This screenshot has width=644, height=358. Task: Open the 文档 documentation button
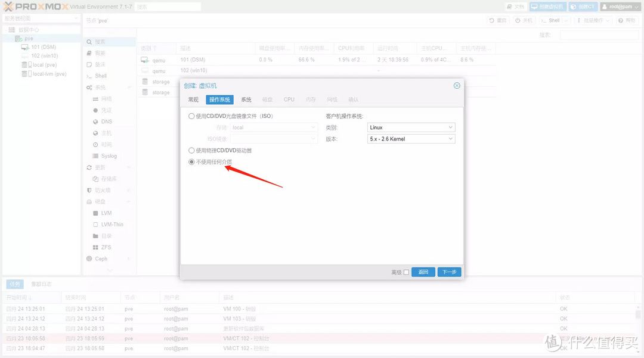(516, 7)
